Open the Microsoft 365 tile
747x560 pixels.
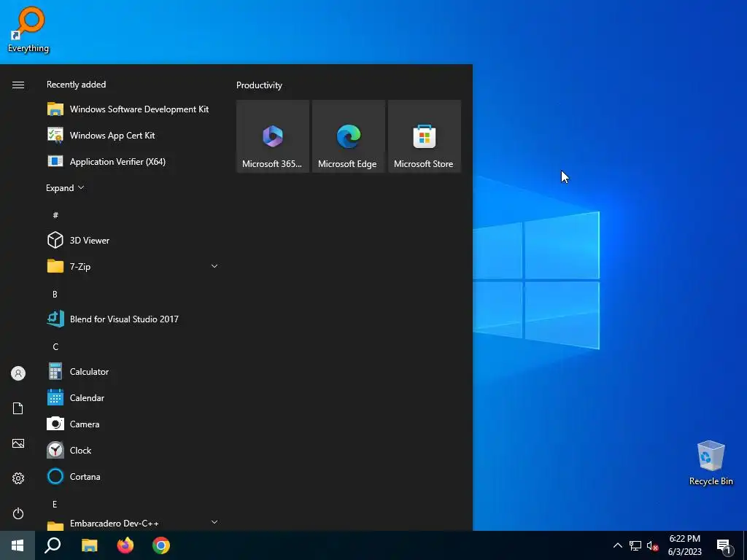pyautogui.click(x=273, y=136)
